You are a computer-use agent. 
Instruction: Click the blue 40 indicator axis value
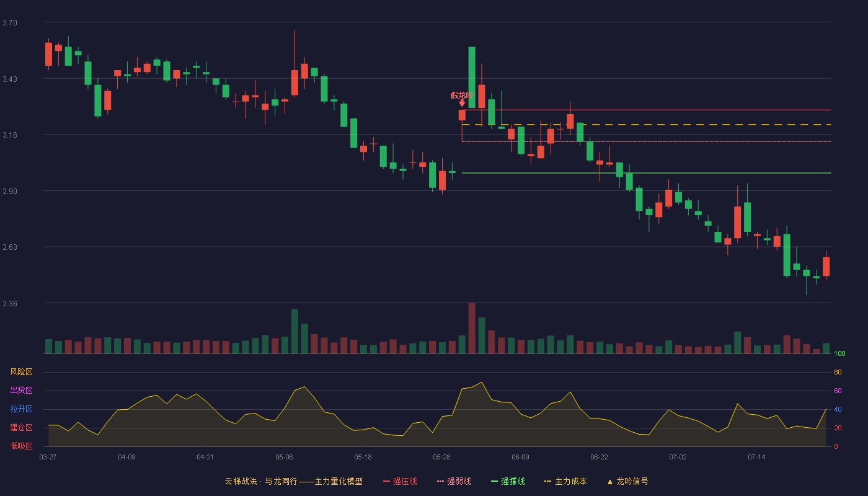click(838, 409)
